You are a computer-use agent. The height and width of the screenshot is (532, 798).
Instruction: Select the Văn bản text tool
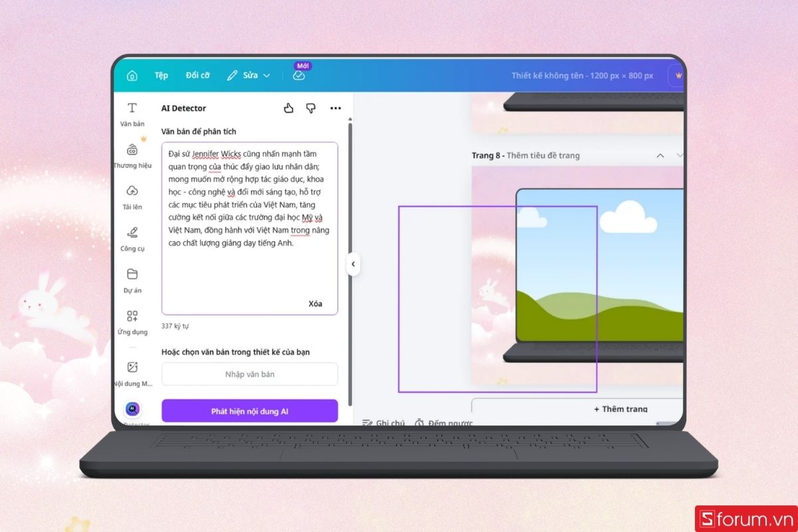[132, 114]
